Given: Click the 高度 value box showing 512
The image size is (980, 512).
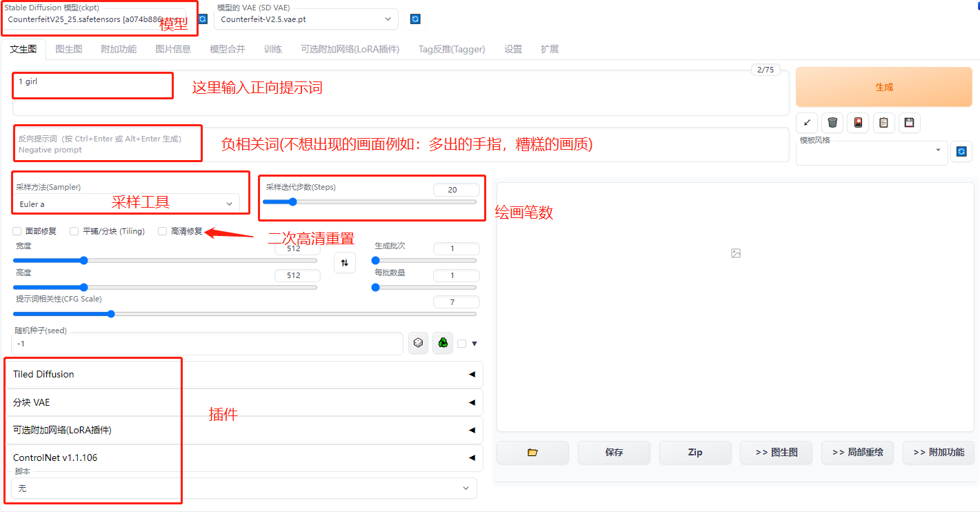Looking at the screenshot, I should point(297,275).
